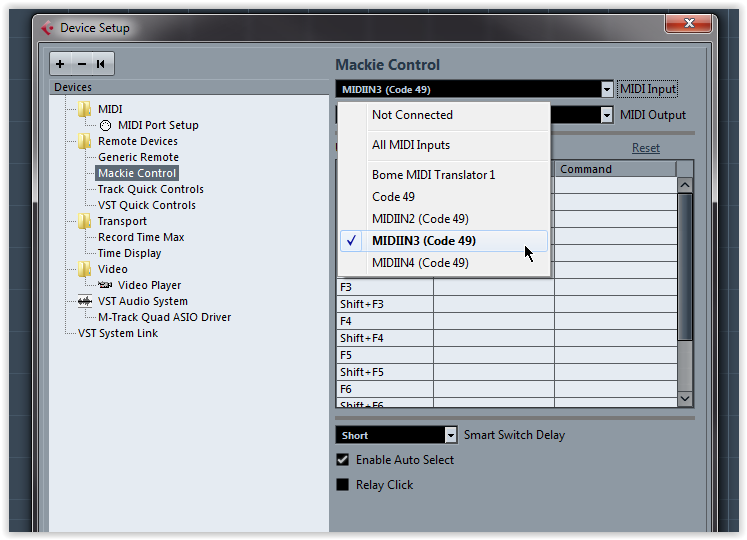Disable the Enable Auto Select checkbox

coord(343,460)
